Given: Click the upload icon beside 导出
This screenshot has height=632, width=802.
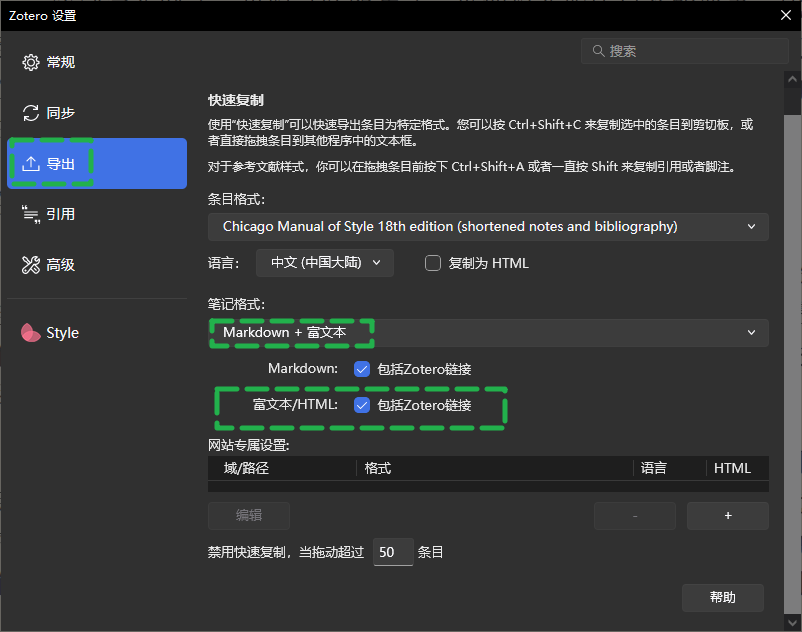Looking at the screenshot, I should [31, 164].
